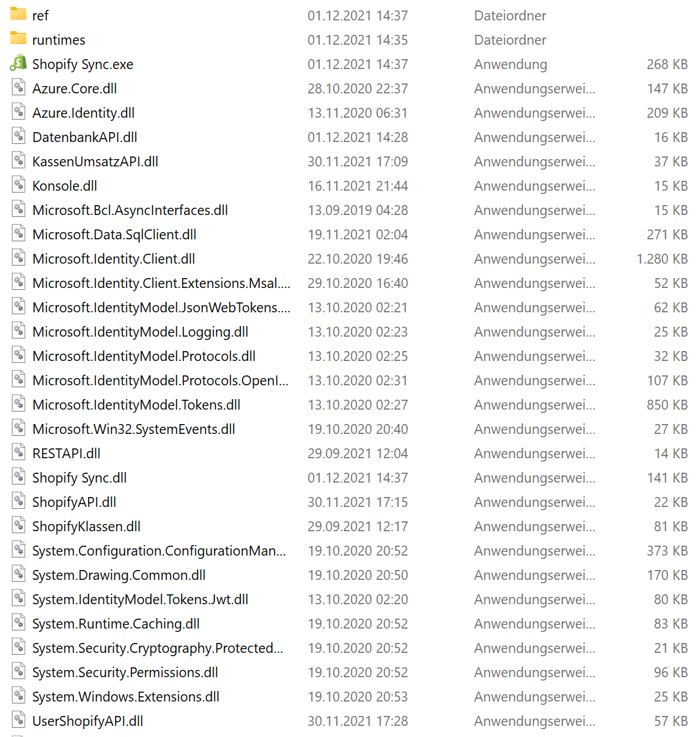Select the System.Windows.Extensions.dll file name

point(126,697)
